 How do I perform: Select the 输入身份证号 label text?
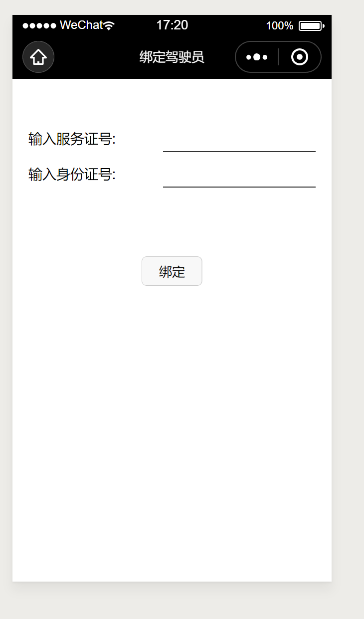(x=72, y=175)
